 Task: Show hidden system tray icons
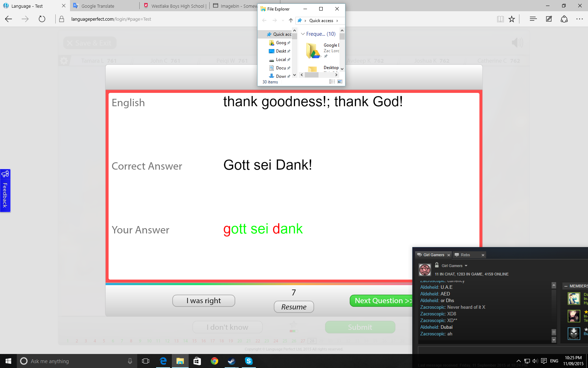(x=519, y=361)
